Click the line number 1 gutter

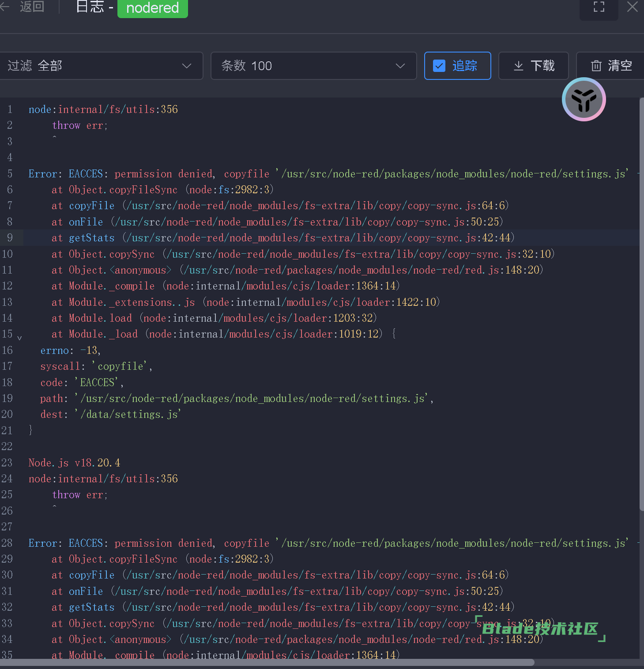(x=10, y=109)
